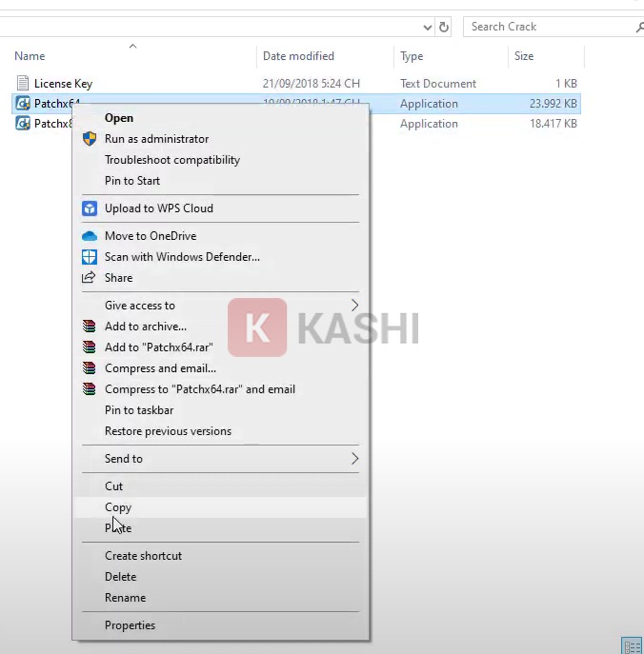This screenshot has width=644, height=654.
Task: Choose Cut from context menu
Action: click(x=113, y=486)
